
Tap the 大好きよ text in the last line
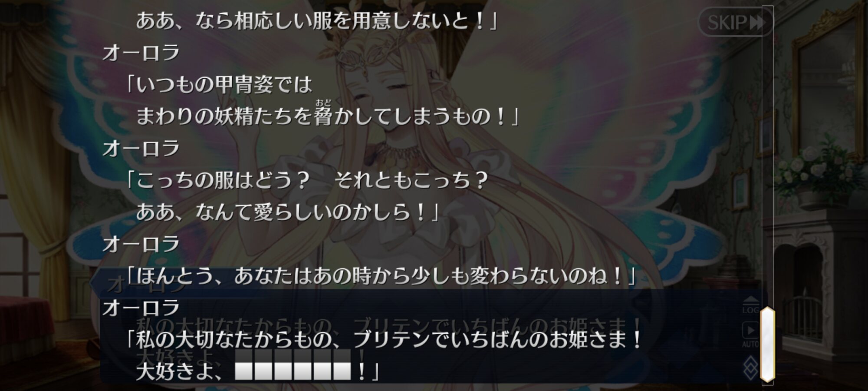click(175, 371)
